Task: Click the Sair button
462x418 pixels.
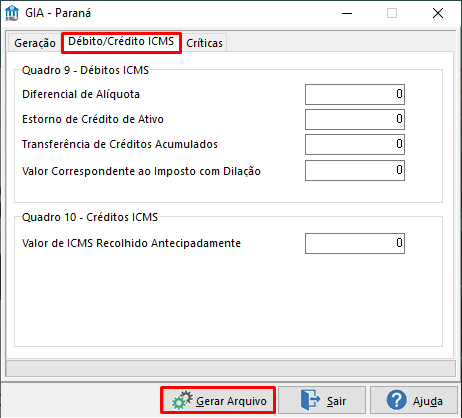Action: click(x=322, y=400)
